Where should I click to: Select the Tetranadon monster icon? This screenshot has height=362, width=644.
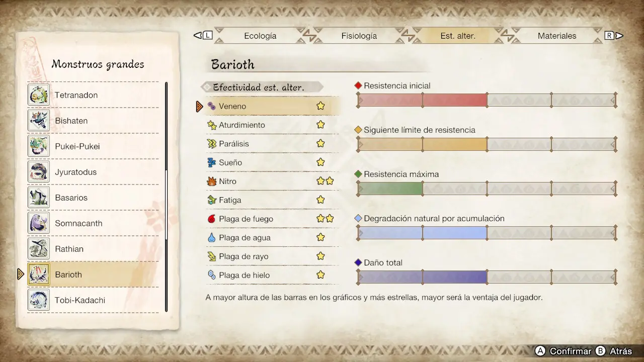pos(38,95)
